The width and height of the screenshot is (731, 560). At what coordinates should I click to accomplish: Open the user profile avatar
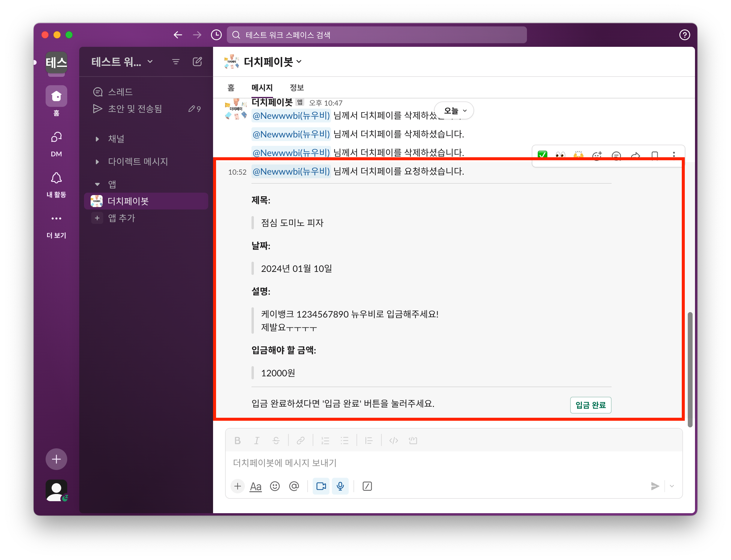(x=56, y=490)
